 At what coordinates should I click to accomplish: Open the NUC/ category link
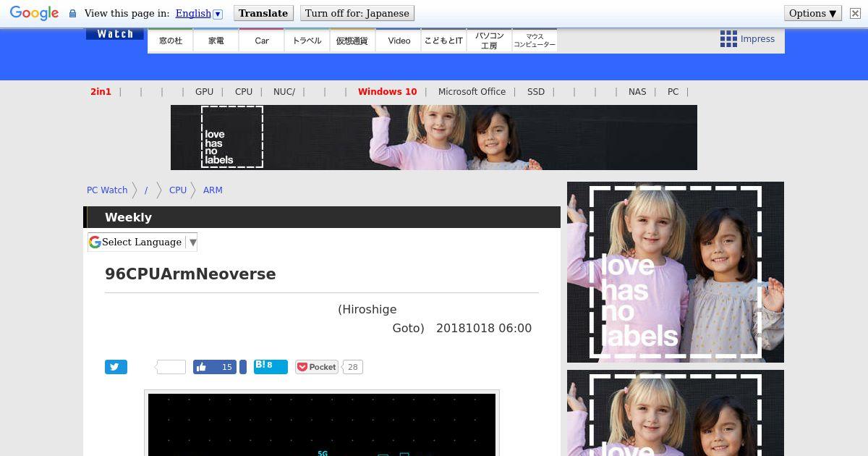pos(284,92)
